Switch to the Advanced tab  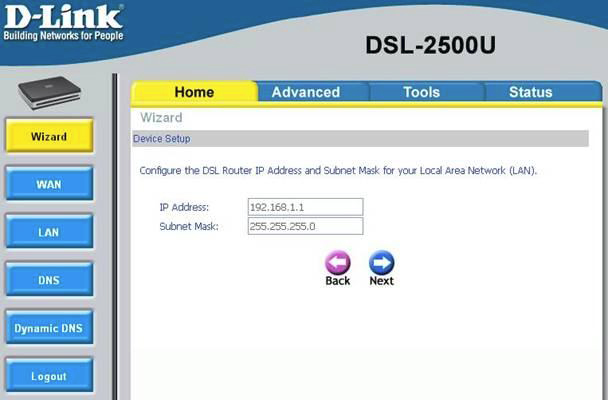(306, 92)
